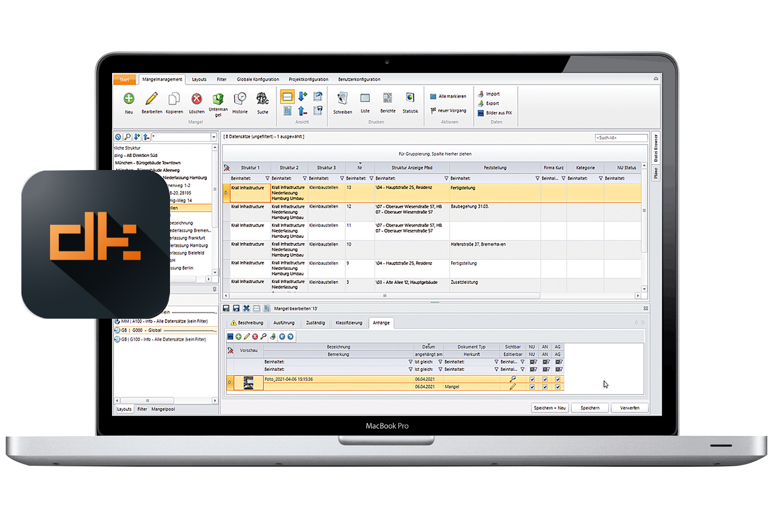Toggle AG checkbox in the Mangel row
This screenshot has width=772, height=532.
(558, 387)
